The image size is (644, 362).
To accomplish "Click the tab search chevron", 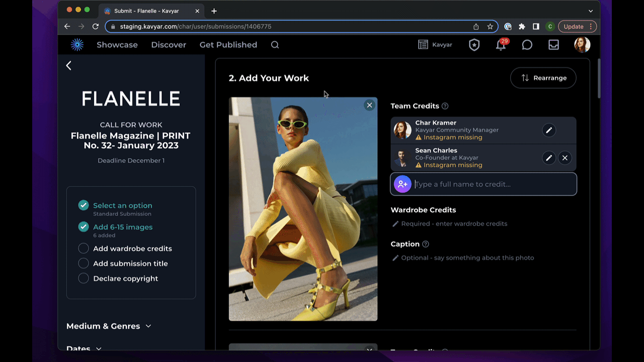I will click(590, 11).
